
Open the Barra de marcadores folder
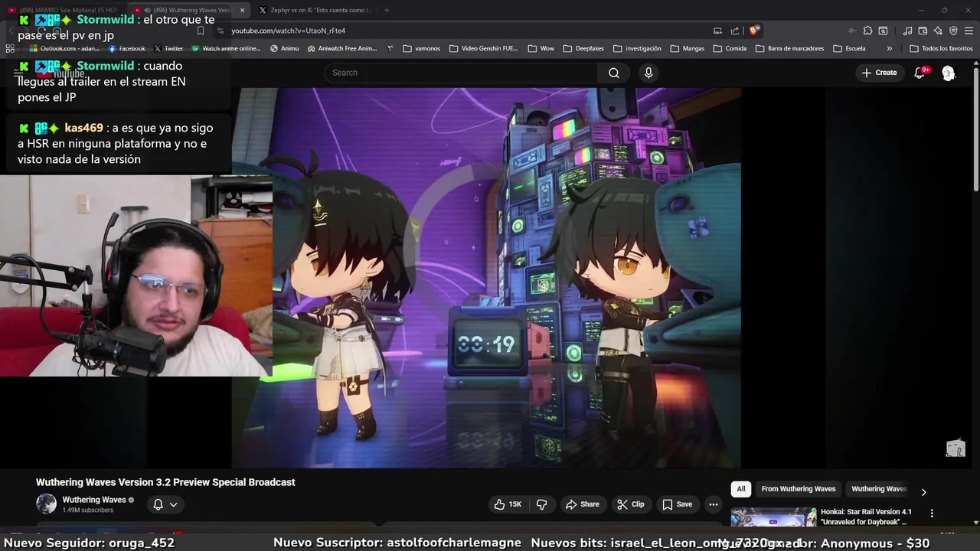(789, 48)
